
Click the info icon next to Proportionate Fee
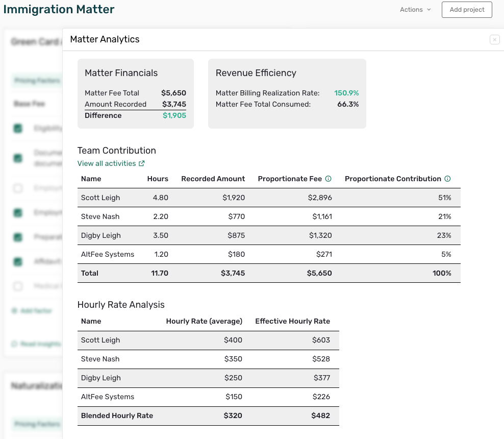coord(329,179)
